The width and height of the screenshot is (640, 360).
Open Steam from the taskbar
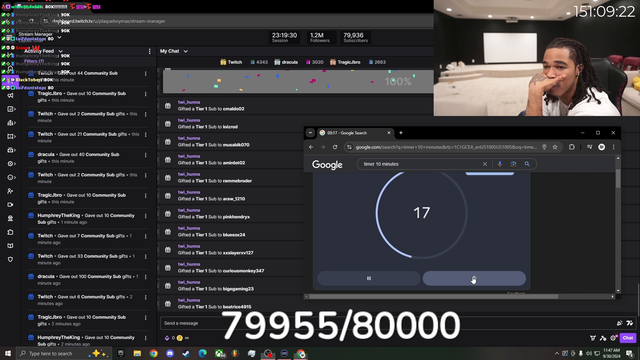(x=186, y=353)
